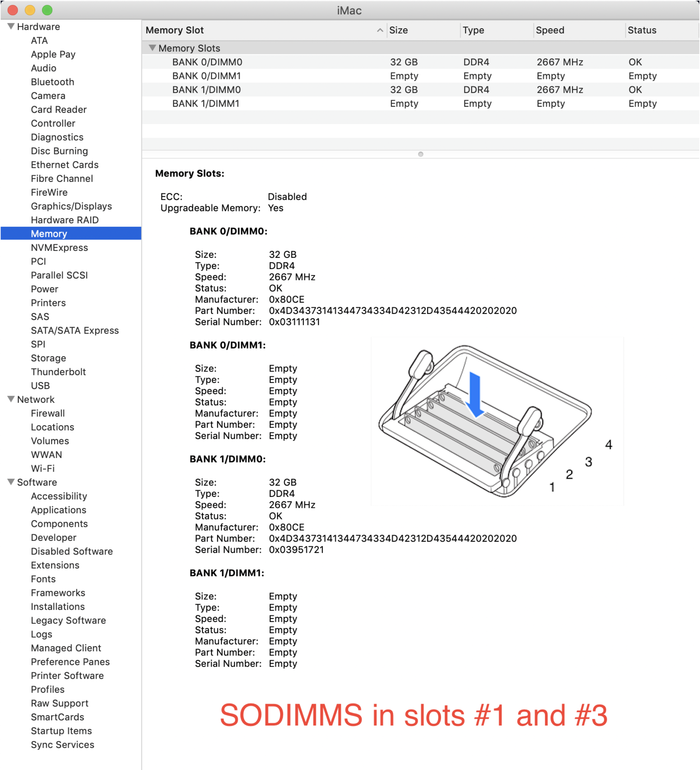Click the sort ascending arrow indicator
Image resolution: width=700 pixels, height=770 pixels.
coord(380,30)
